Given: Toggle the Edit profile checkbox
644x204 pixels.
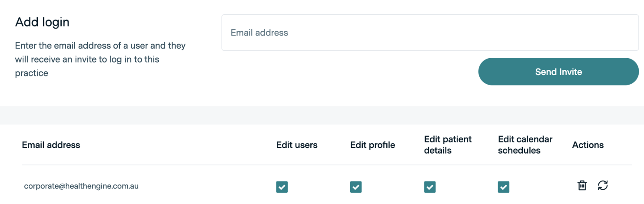Looking at the screenshot, I should [356, 187].
